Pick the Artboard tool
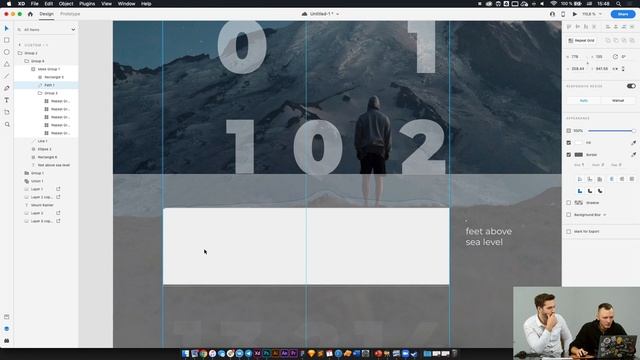Screen dimensions: 640x360 pyautogui.click(x=7, y=112)
